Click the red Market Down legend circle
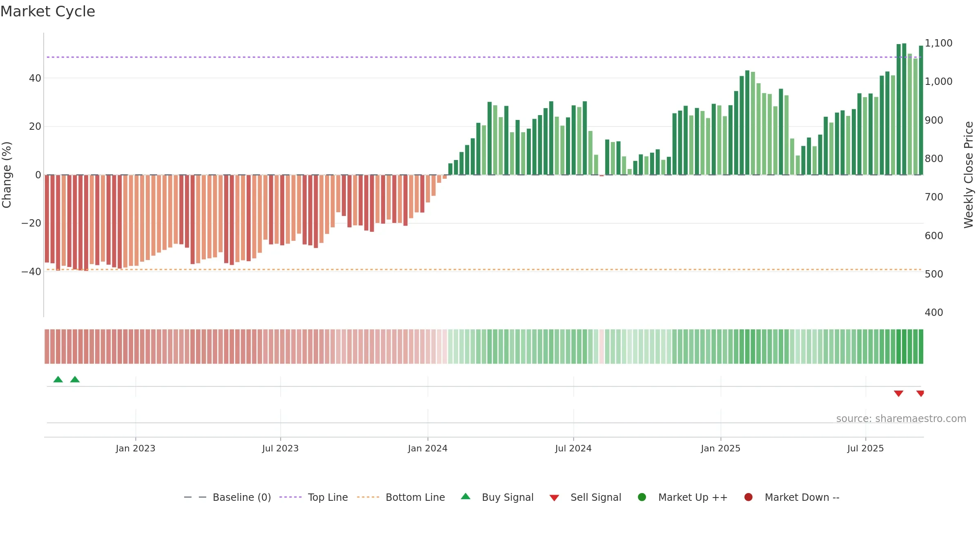The image size is (980, 551). (748, 497)
